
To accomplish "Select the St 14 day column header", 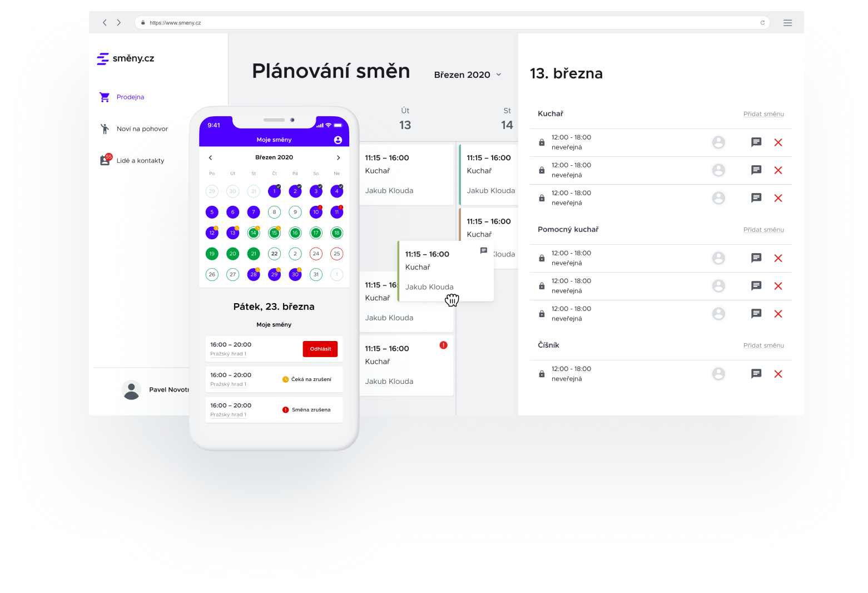I will click(507, 119).
